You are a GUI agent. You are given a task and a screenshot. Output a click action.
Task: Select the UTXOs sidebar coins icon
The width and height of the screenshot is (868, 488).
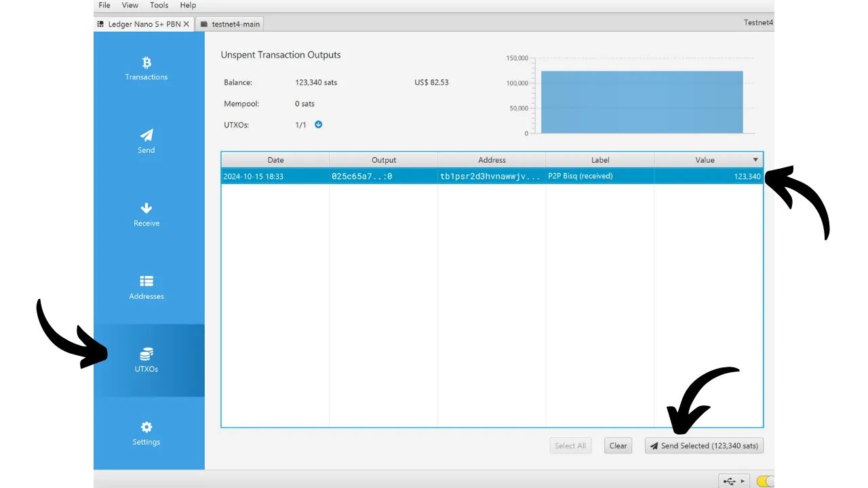[x=146, y=354]
